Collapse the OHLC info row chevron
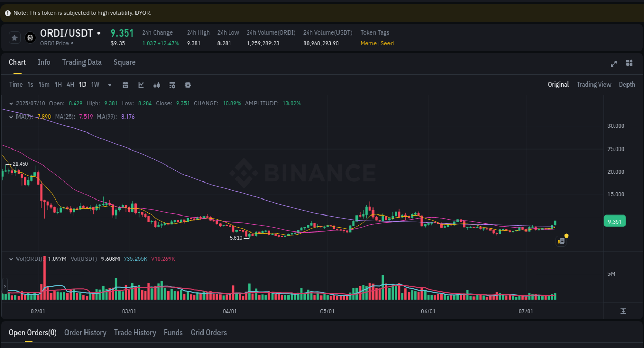Screen dimensions: 644x348 click(x=10, y=103)
